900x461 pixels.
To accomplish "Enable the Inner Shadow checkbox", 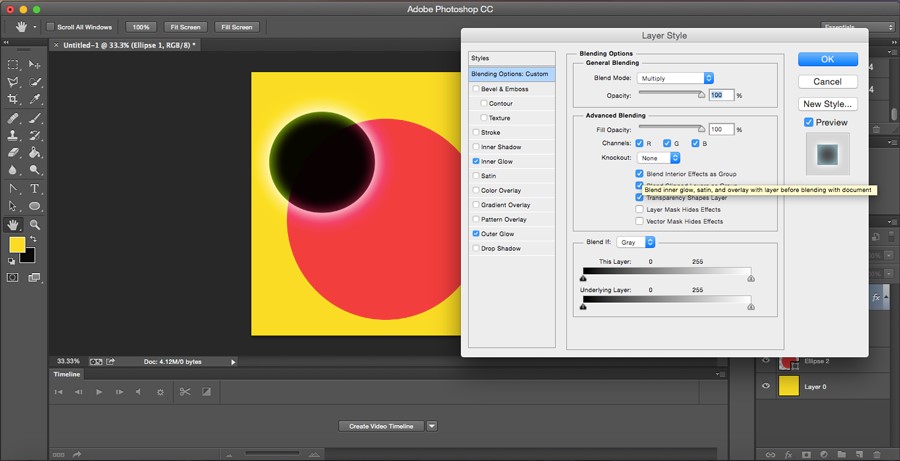I will pyautogui.click(x=476, y=147).
